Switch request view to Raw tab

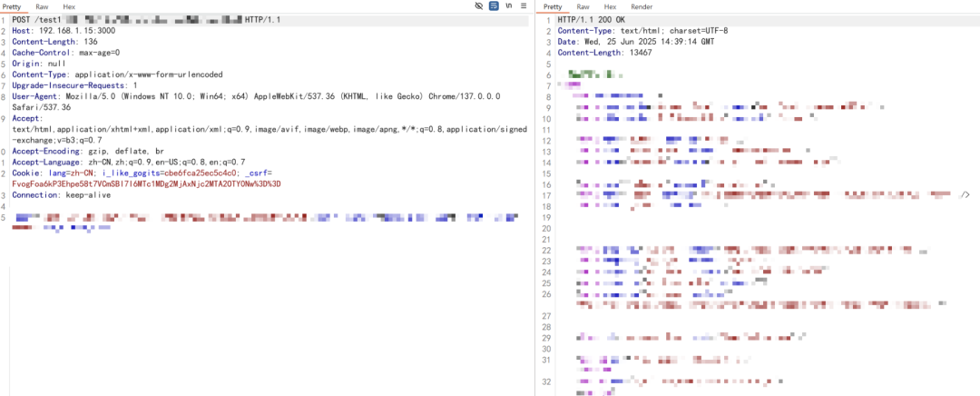pos(42,6)
